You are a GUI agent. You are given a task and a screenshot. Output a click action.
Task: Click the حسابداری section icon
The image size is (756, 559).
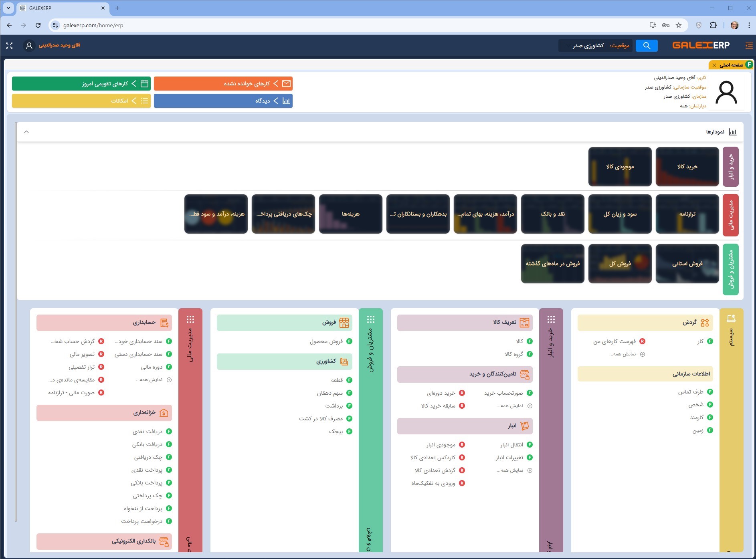click(164, 323)
